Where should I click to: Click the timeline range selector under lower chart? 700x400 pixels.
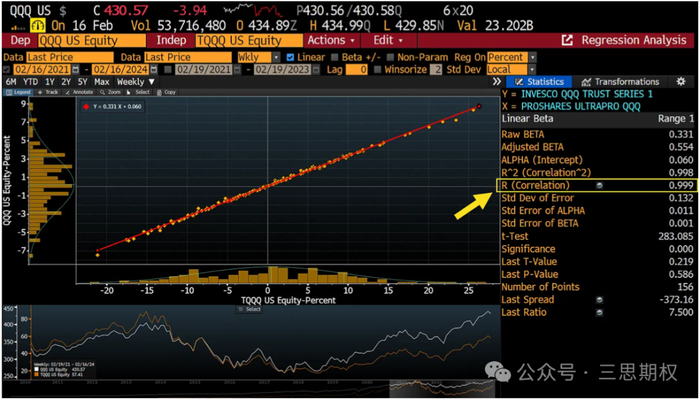pos(442,387)
